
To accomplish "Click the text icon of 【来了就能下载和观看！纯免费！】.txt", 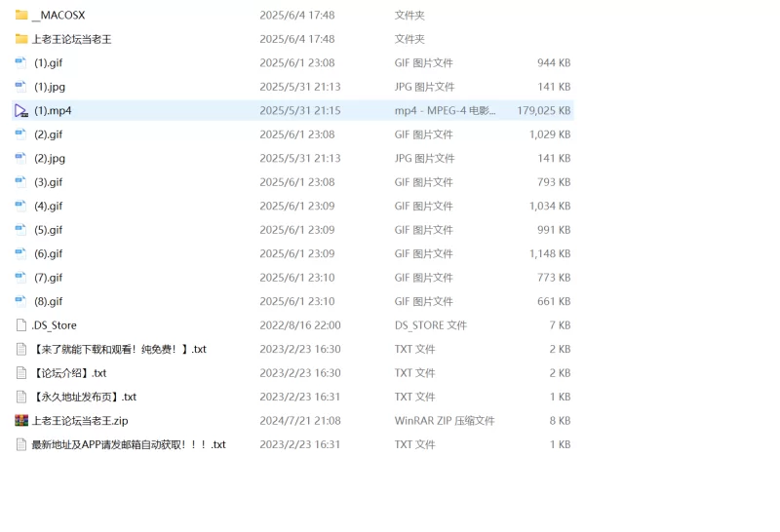I will pyautogui.click(x=21, y=349).
